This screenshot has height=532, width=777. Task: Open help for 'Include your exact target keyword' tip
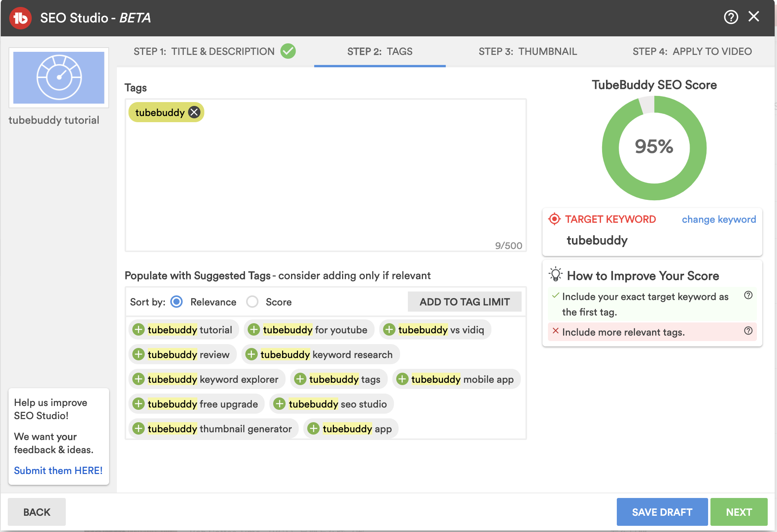pyautogui.click(x=748, y=295)
